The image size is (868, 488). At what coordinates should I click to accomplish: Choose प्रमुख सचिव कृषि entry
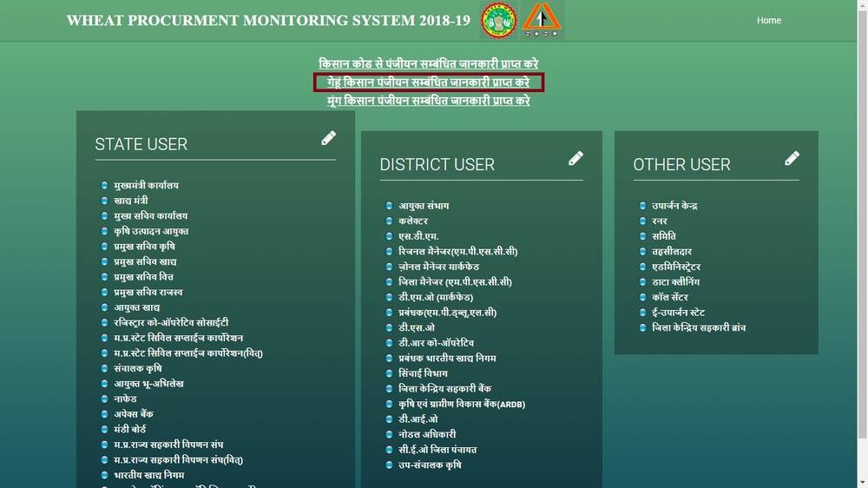coord(144,247)
